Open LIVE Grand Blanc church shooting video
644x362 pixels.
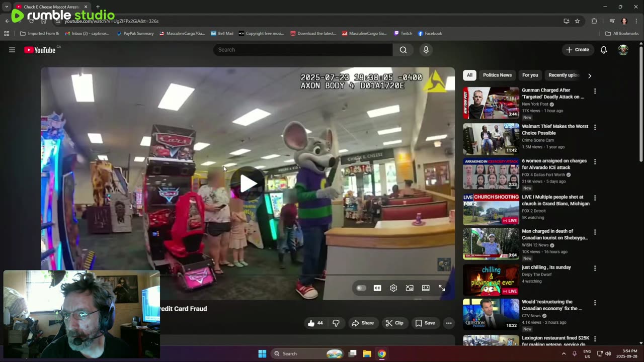555,200
